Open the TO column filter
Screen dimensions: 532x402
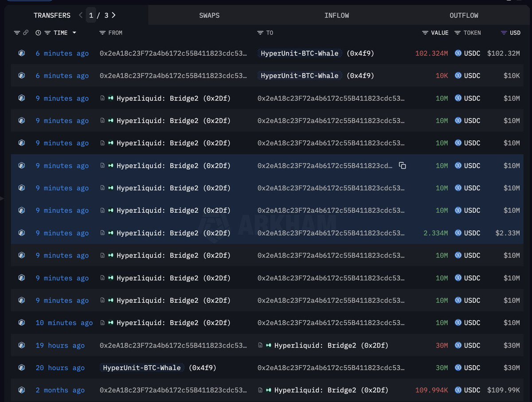tap(260, 33)
